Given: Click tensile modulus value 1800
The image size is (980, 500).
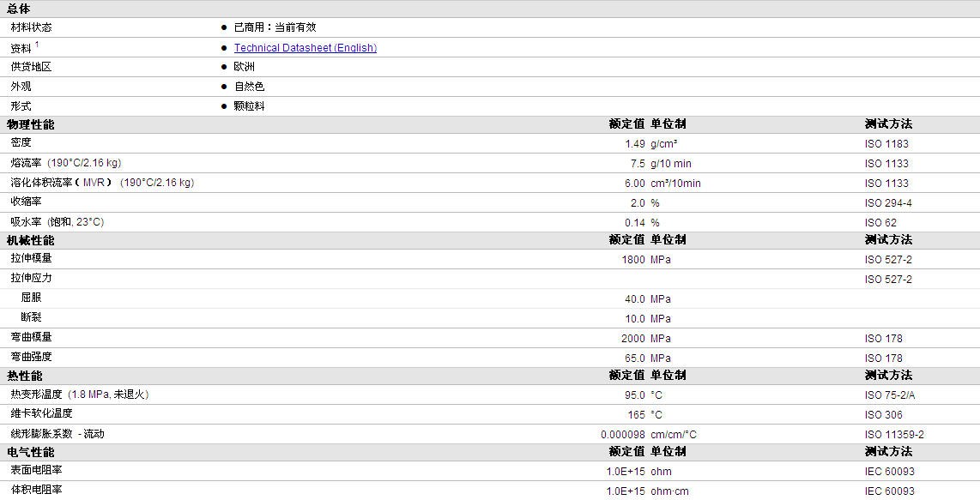Looking at the screenshot, I should 633,259.
